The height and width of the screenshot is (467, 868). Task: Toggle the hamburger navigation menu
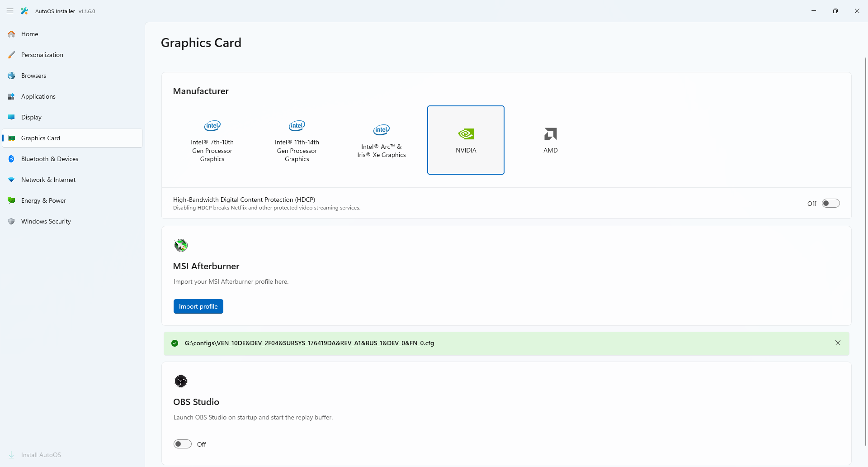[x=10, y=11]
